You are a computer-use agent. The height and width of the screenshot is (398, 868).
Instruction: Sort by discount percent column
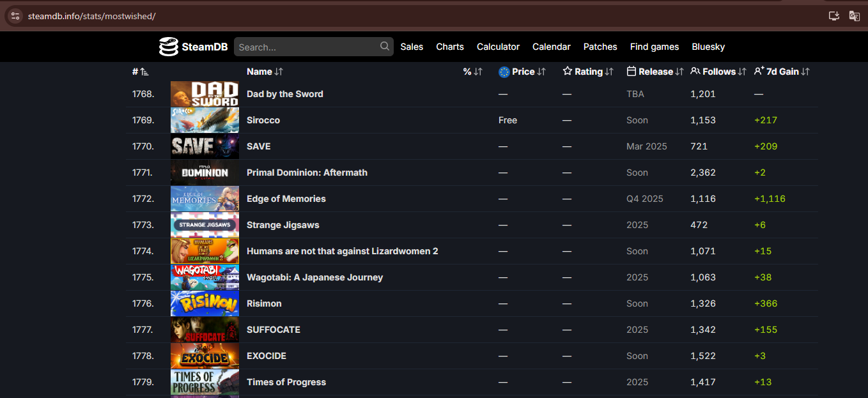pos(473,72)
